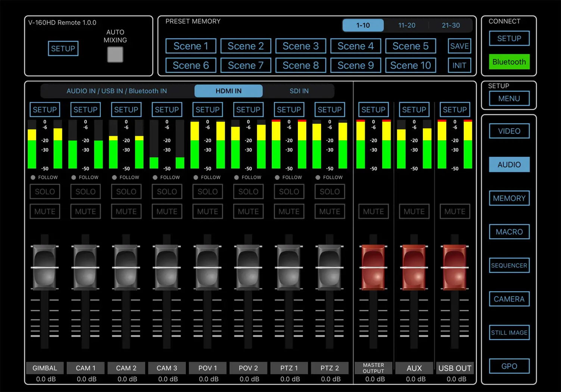Mute the AUX bus
This screenshot has height=392, width=561.
pos(414,211)
